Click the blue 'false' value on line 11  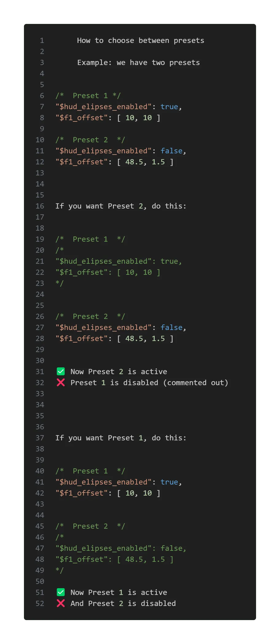point(171,151)
